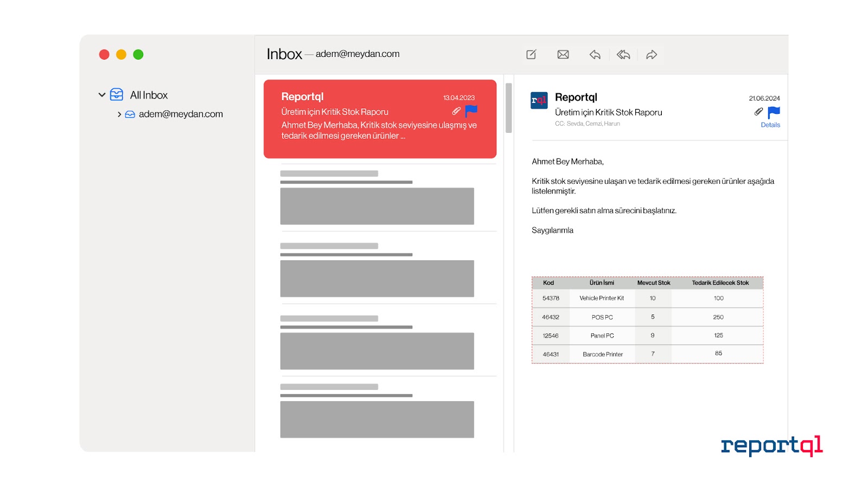The height and width of the screenshot is (488, 868).
Task: Toggle blue flag on red Reportql card
Action: click(471, 111)
